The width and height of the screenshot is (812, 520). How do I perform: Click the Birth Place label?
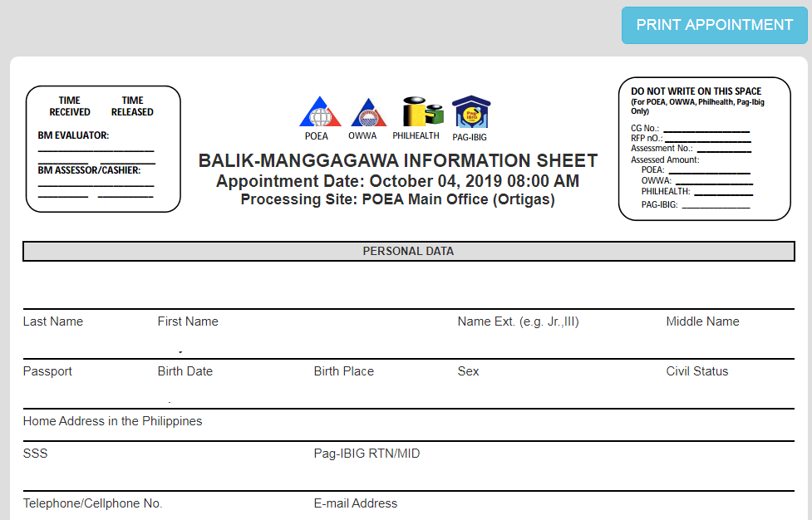(x=343, y=371)
